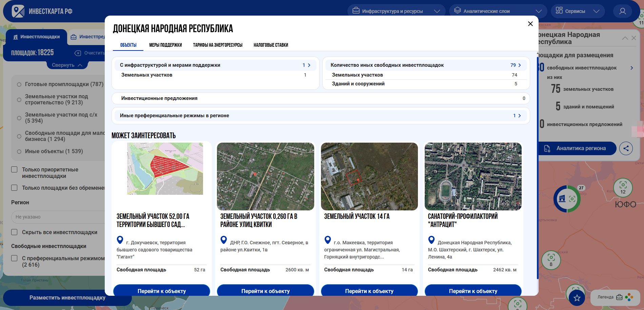Open свободных инвестплощадок arrow in side panel
This screenshot has width=644, height=310.
pos(631,68)
